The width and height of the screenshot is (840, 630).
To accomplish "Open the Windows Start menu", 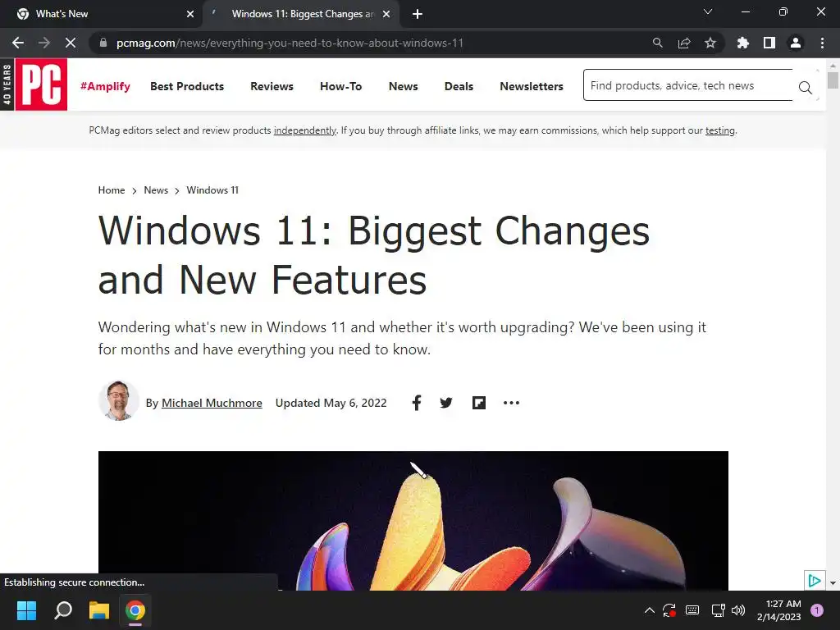I will click(x=26, y=610).
